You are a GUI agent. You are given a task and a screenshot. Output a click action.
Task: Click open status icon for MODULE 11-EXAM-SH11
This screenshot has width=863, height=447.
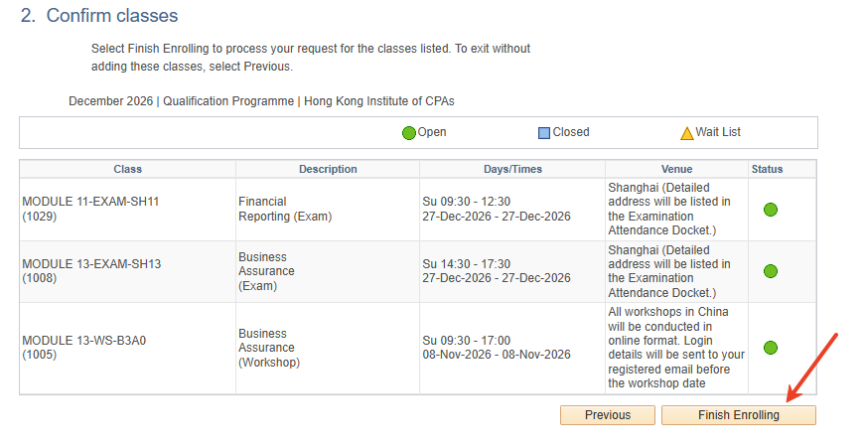point(771,209)
